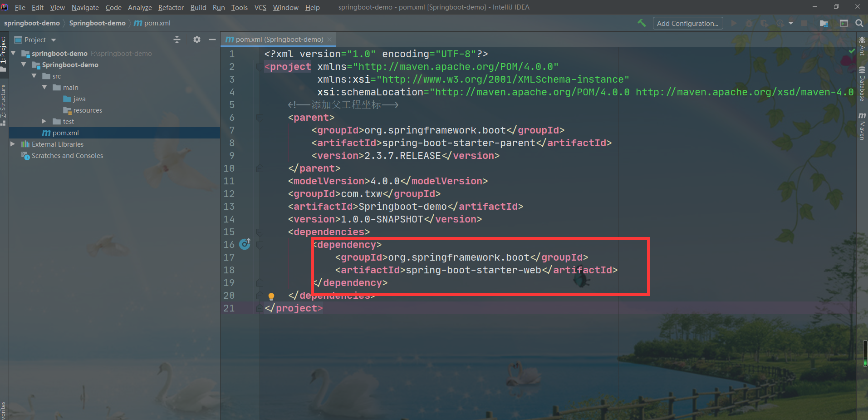Select the pom.xml (Springboot-demo) editor tab
The height and width of the screenshot is (420, 868).
(279, 40)
